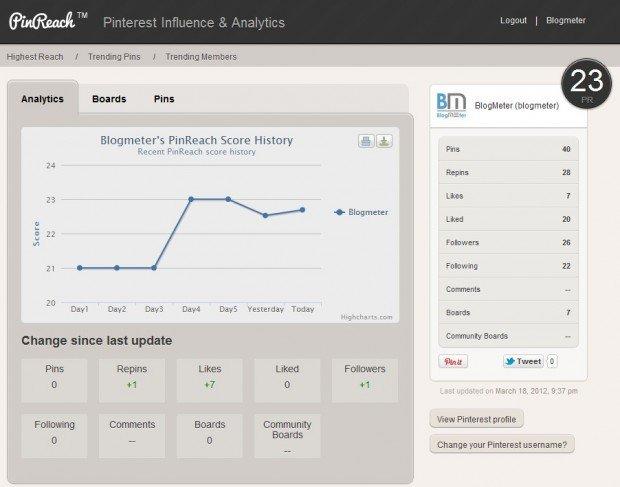Click the Pins change tile
The image size is (620, 487).
click(x=54, y=381)
